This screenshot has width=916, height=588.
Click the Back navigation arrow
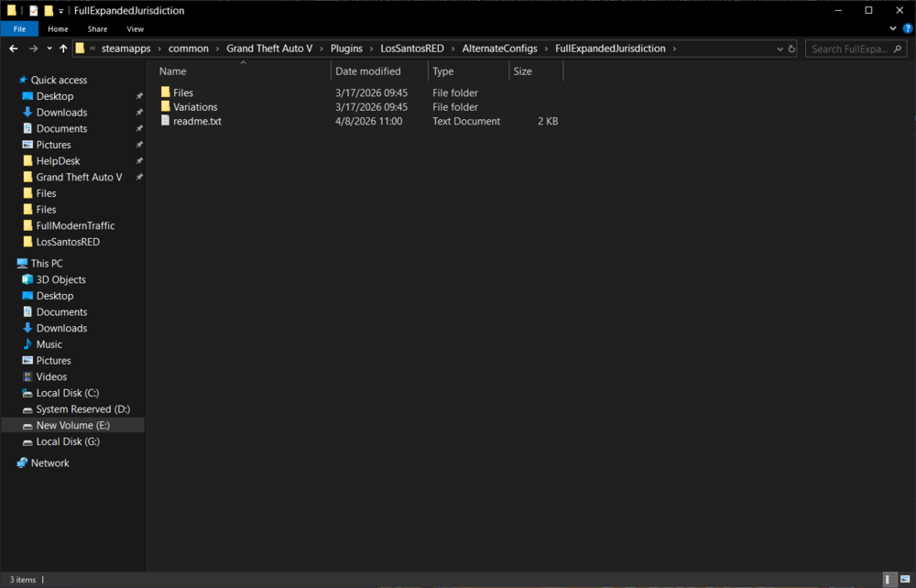pyautogui.click(x=14, y=49)
